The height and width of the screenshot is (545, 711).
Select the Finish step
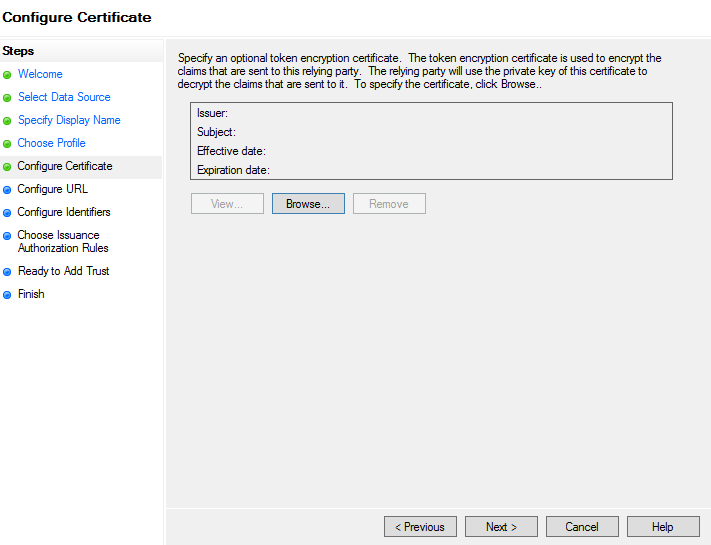pos(31,294)
